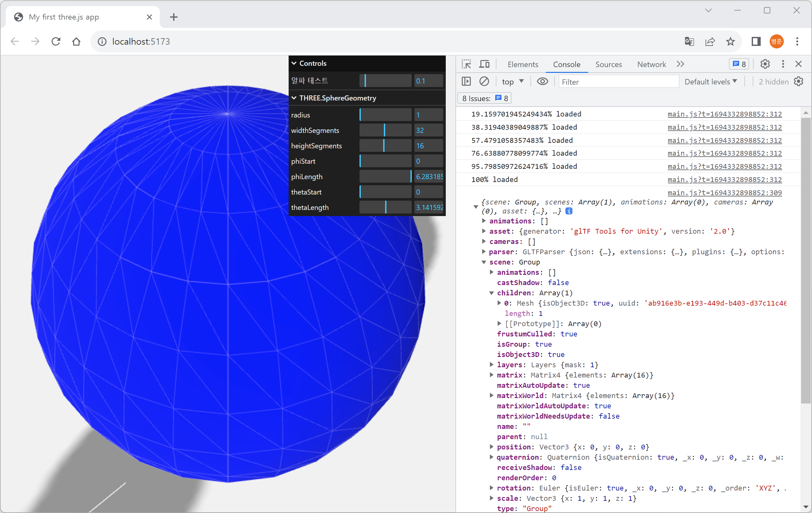Image resolution: width=812 pixels, height=513 pixels.
Task: Click the console settings gear icon
Action: click(799, 81)
